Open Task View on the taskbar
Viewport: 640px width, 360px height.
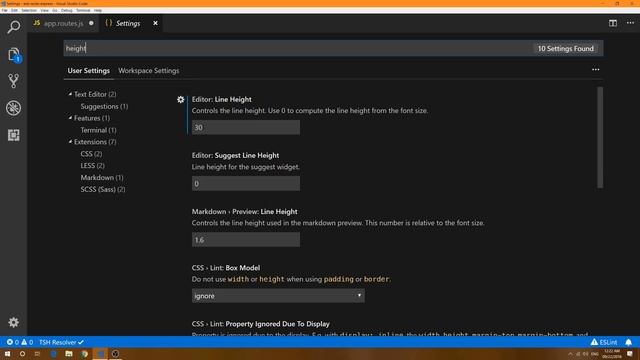pos(38,353)
